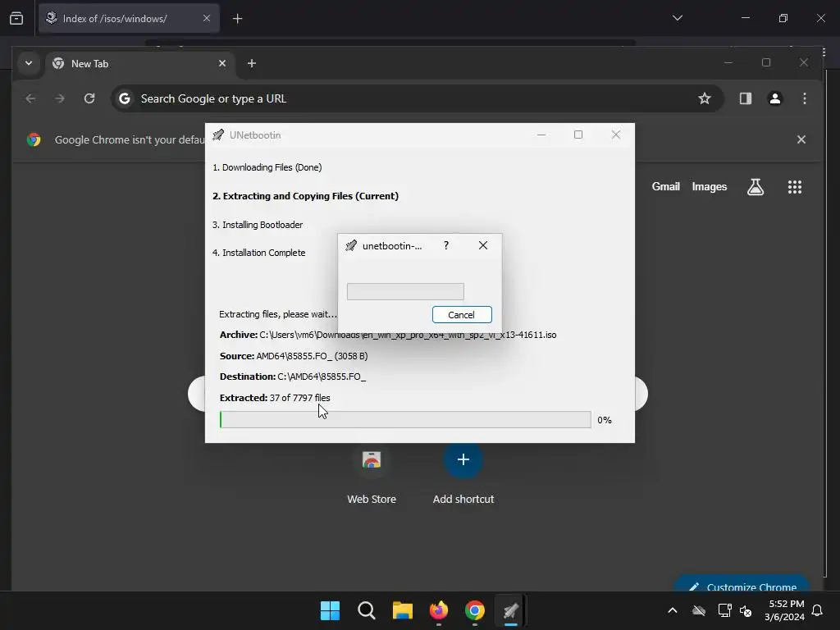This screenshot has width=840, height=630.
Task: Click the OneDrive cloud tray icon
Action: [699, 610]
